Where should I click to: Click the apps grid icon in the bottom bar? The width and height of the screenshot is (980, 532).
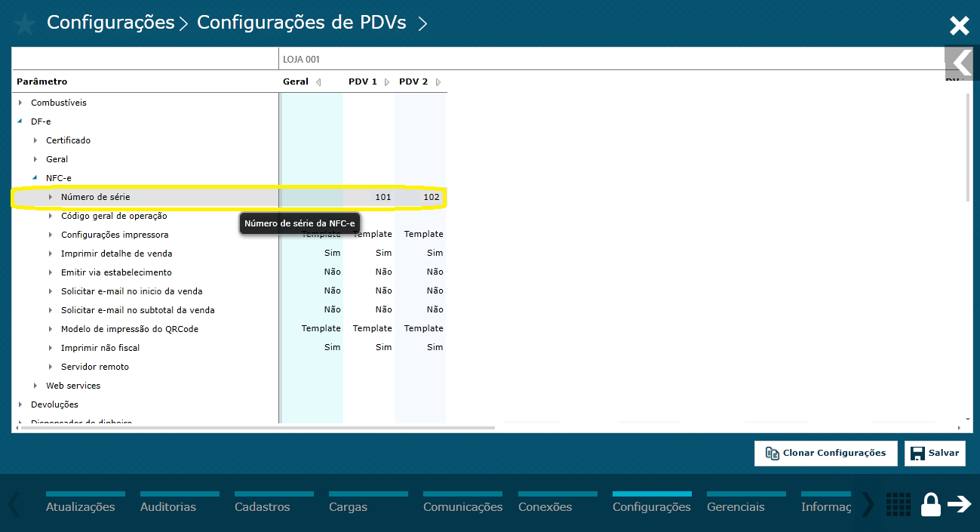pyautogui.click(x=898, y=504)
